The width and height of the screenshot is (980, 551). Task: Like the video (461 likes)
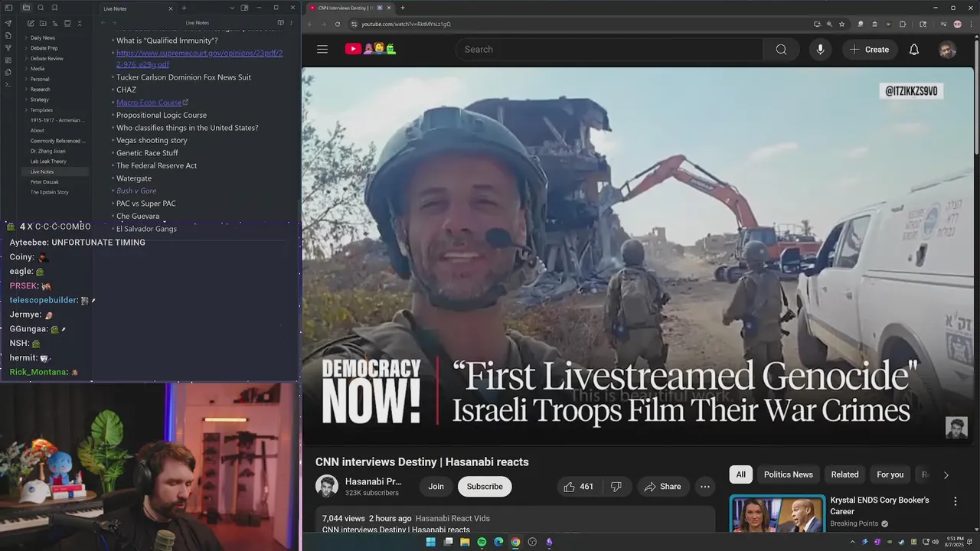[579, 487]
